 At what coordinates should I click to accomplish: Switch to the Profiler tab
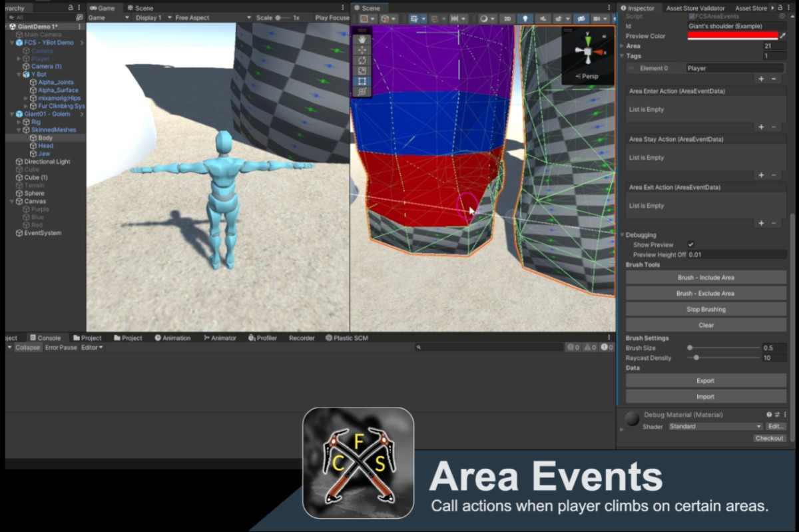(262, 338)
